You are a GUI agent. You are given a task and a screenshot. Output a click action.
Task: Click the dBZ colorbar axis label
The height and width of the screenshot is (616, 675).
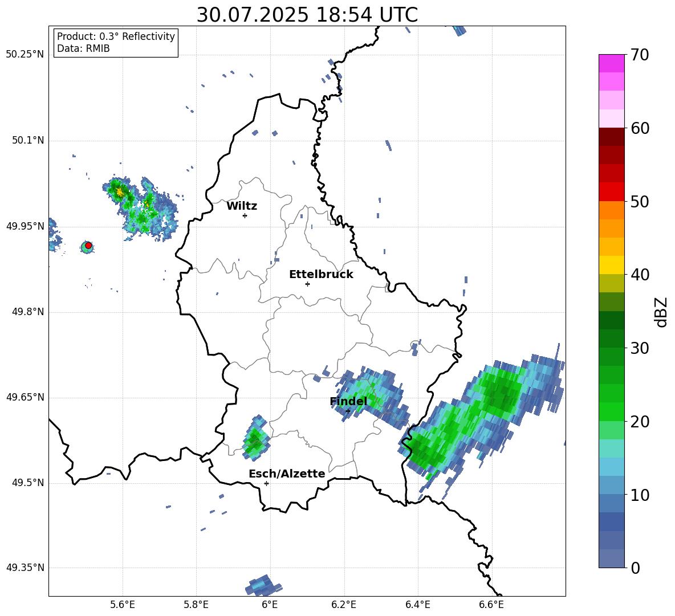[661, 312]
